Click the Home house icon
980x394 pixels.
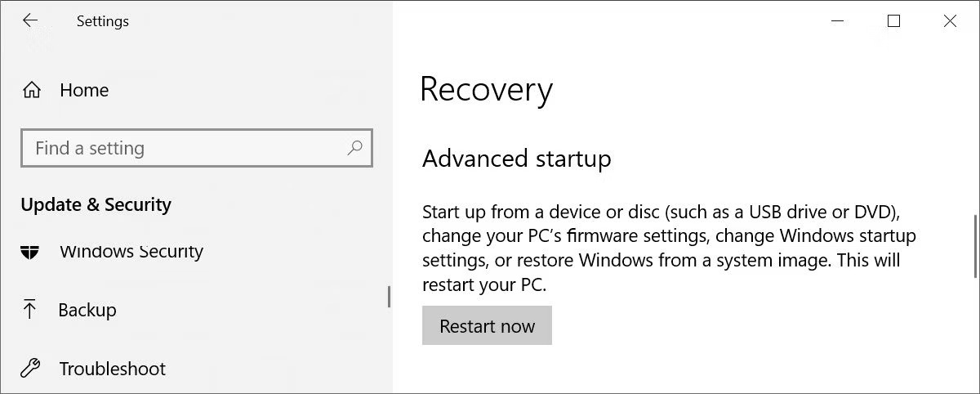tap(31, 90)
